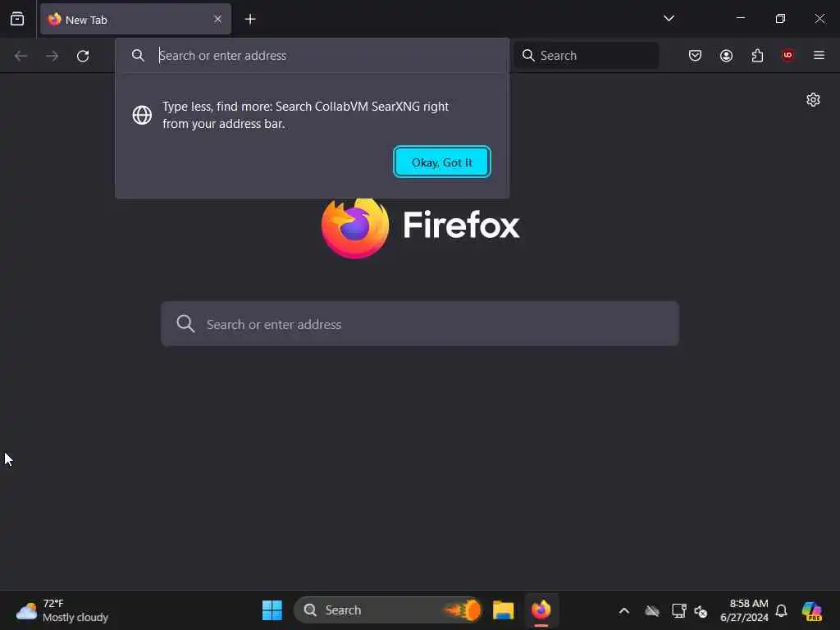This screenshot has width=840, height=630.
Task: Open the network display tray icon
Action: tap(678, 610)
